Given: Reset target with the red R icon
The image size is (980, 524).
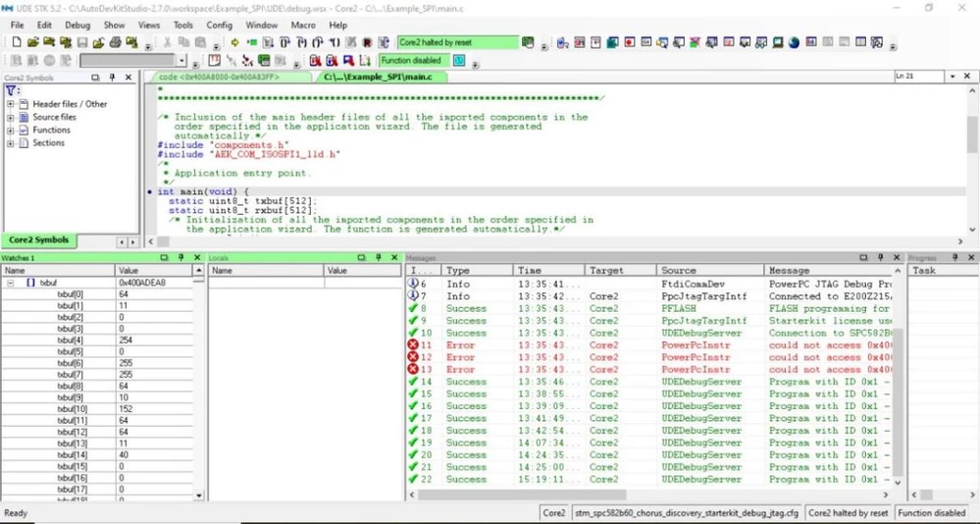Looking at the screenshot, I should [368, 42].
